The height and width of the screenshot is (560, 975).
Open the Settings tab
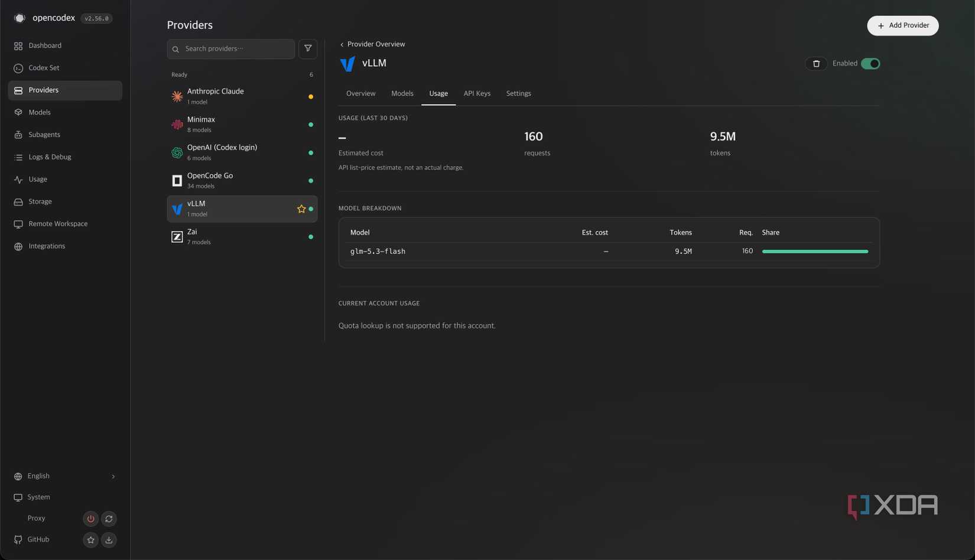pos(518,93)
